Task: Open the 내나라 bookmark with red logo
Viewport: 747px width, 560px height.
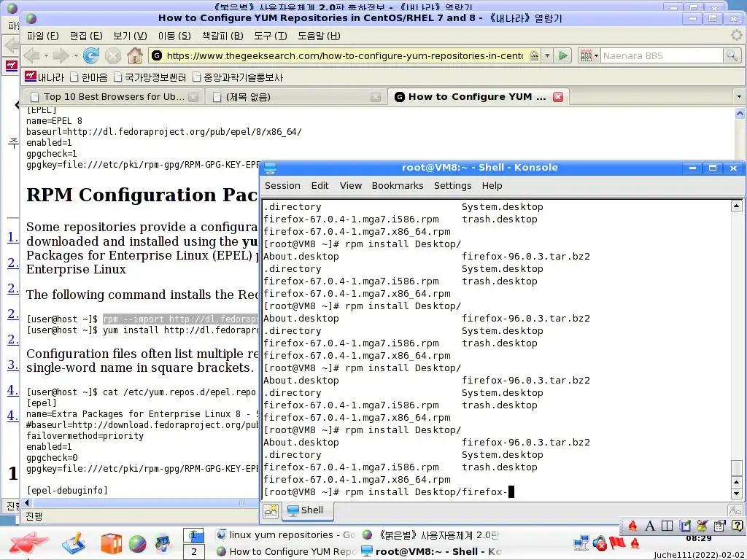Action: click(x=44, y=77)
